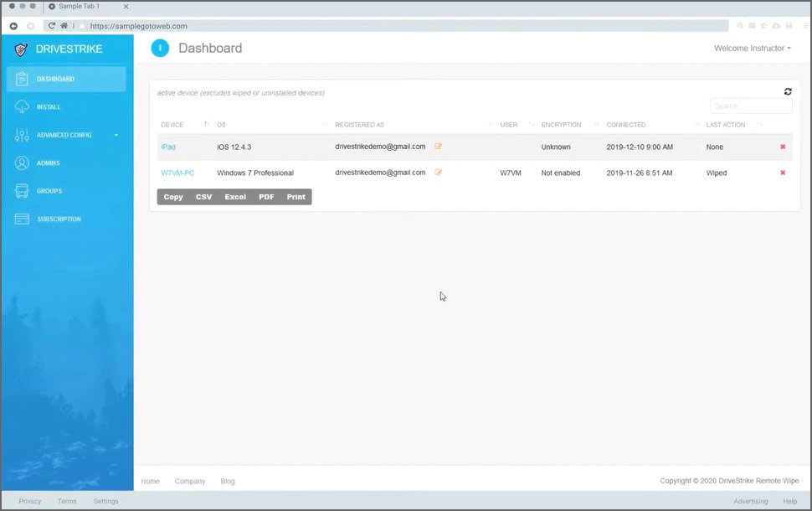Sort the DEVICE column
812x511 pixels.
click(172, 124)
